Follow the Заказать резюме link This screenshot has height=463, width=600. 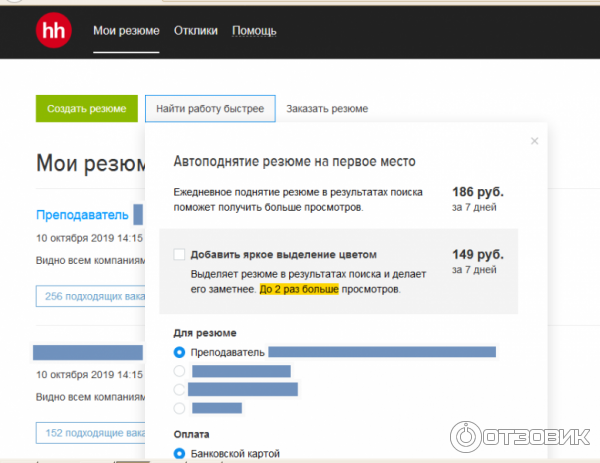coord(327,108)
